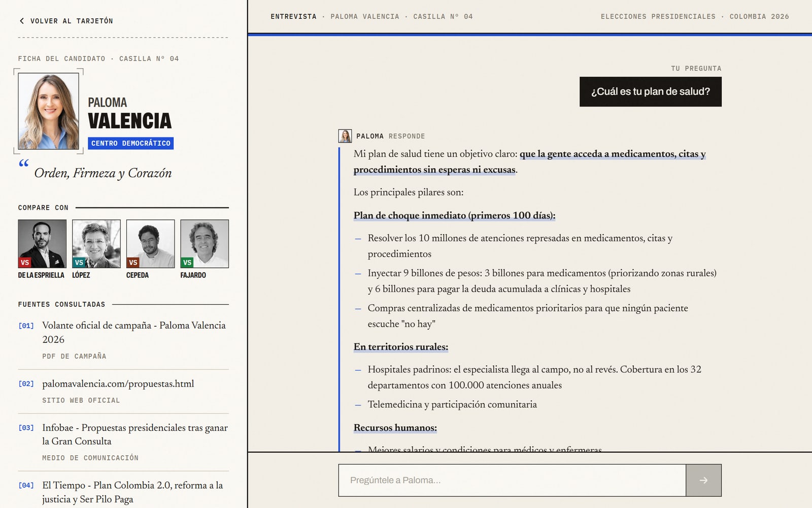Screen dimensions: 812x508
Task: Click the [01] source reference number
Action: (26, 326)
